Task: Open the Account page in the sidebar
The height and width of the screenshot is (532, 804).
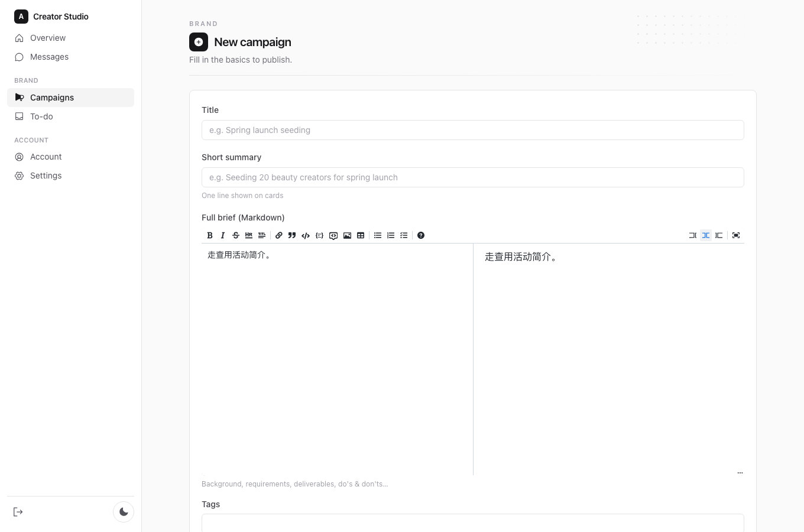Action: tap(70, 157)
